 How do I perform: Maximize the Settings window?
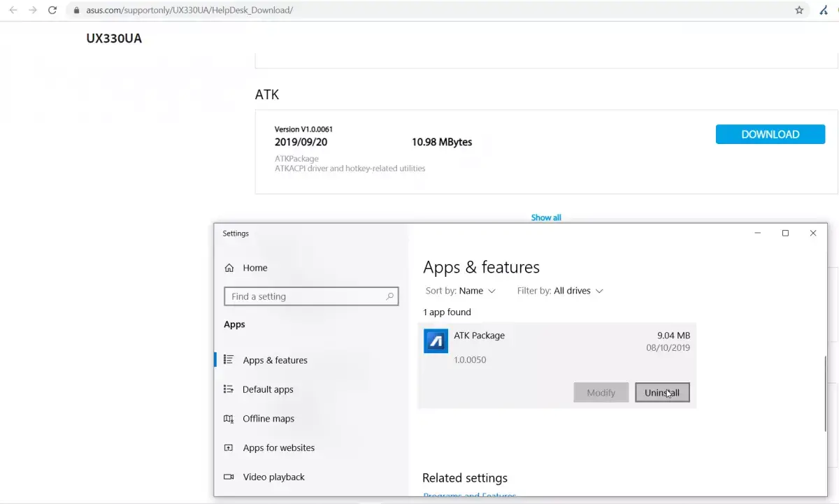(785, 233)
